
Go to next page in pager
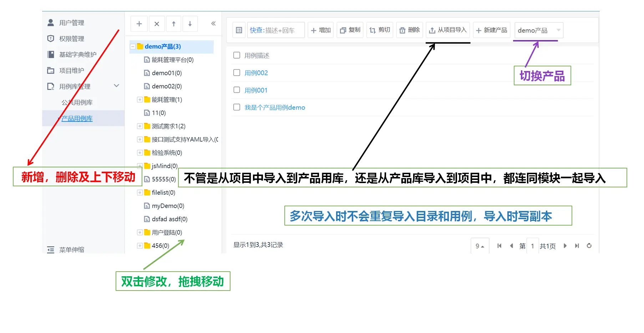point(565,246)
